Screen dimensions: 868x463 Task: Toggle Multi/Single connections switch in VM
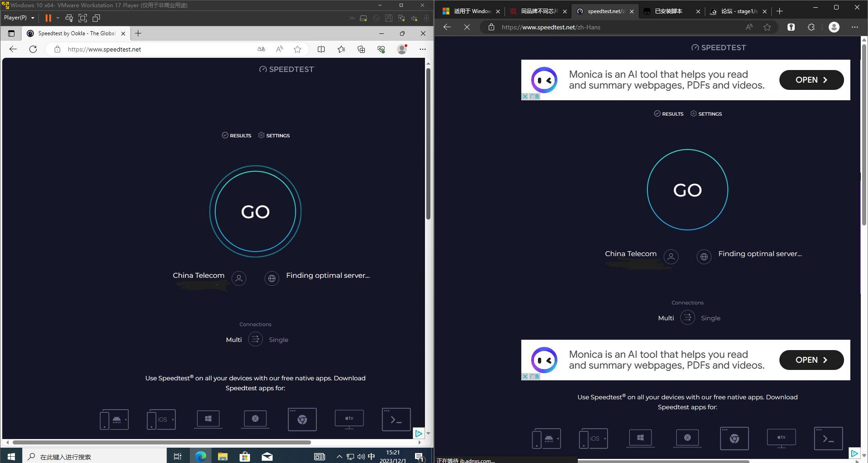255,339
